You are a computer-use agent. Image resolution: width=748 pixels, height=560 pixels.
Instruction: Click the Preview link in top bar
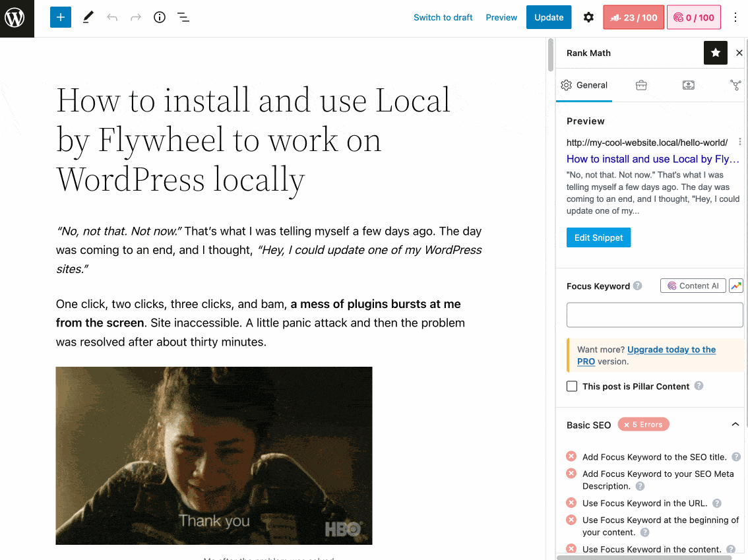(501, 18)
